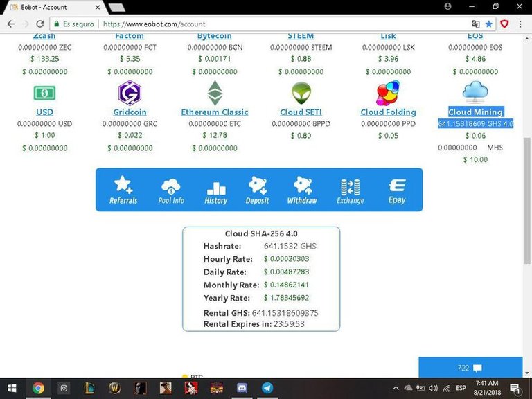
Task: Open the volume control in tray
Action: tap(433, 388)
